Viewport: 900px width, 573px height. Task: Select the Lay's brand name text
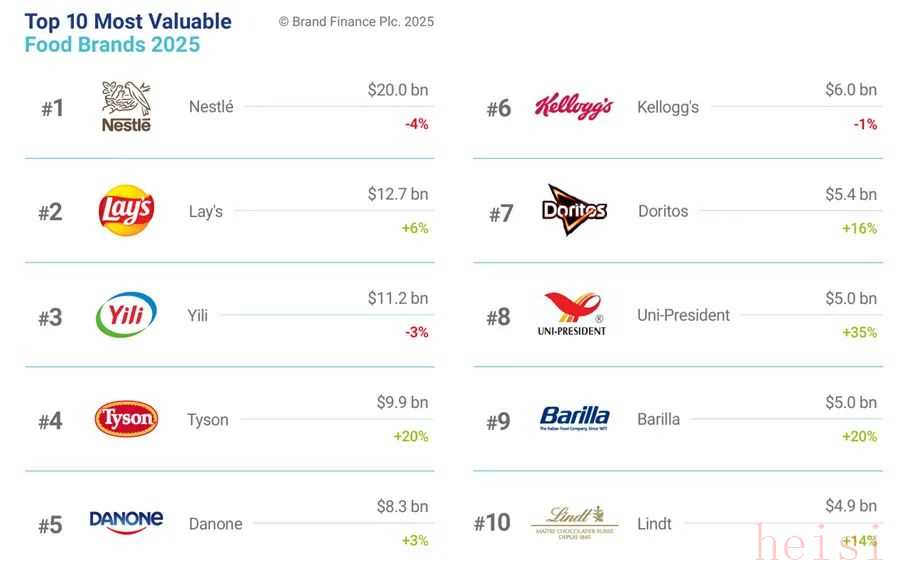click(206, 211)
